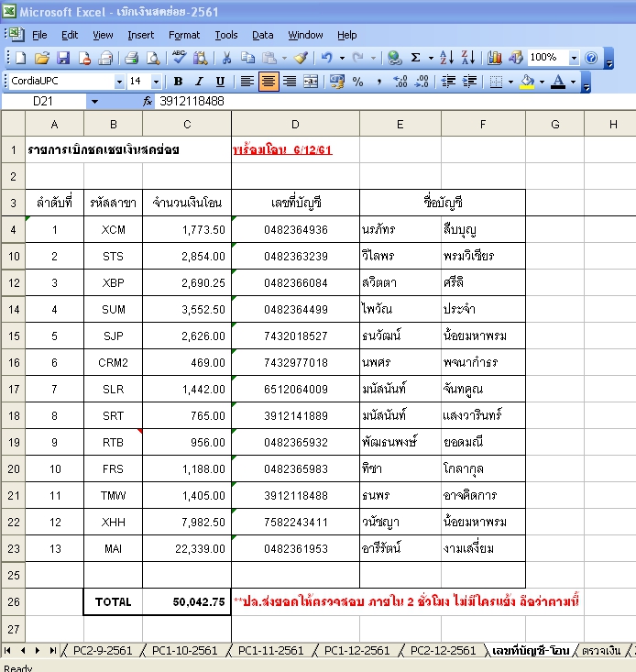Apply Currency style
Image resolution: width=636 pixels, height=672 pixels.
pos(337,82)
